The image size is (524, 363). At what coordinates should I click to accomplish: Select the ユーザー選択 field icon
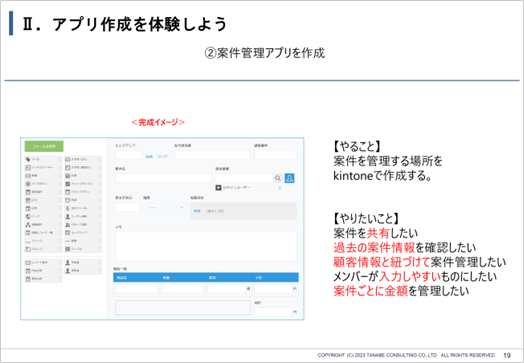point(68,216)
